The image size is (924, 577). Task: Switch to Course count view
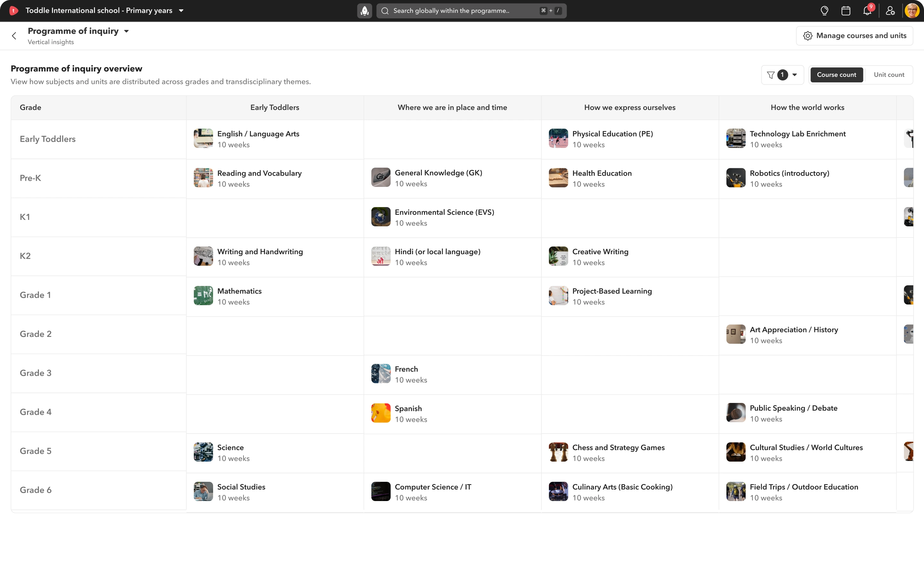pos(836,75)
